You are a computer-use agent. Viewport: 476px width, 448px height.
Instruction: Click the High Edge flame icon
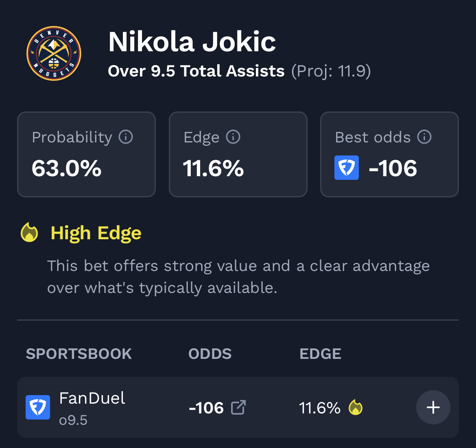click(x=30, y=233)
